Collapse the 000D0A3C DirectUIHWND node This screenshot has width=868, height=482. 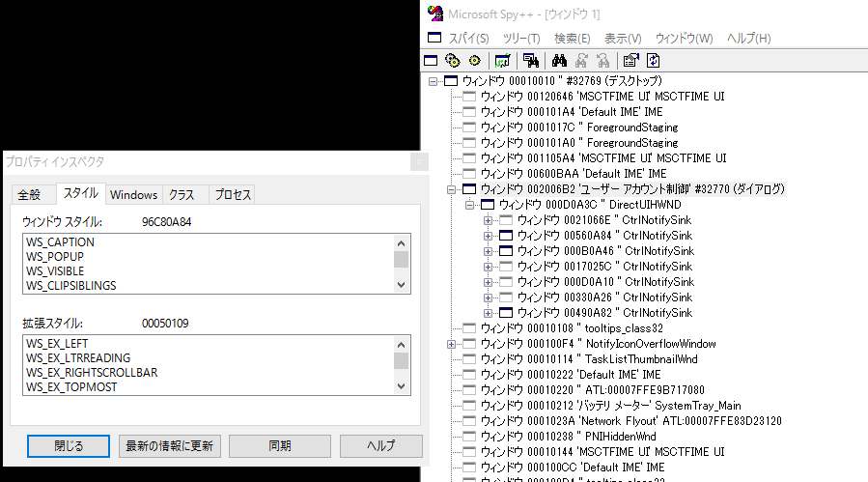pyautogui.click(x=469, y=206)
